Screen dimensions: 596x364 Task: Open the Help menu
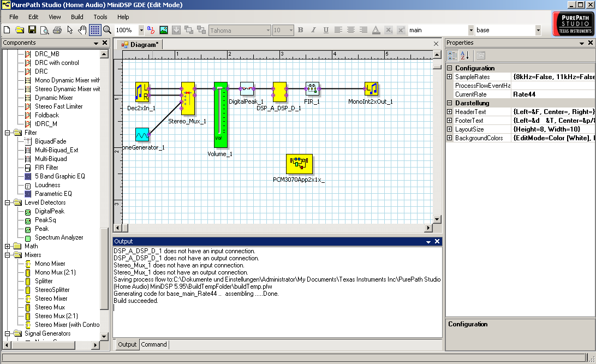tap(123, 17)
